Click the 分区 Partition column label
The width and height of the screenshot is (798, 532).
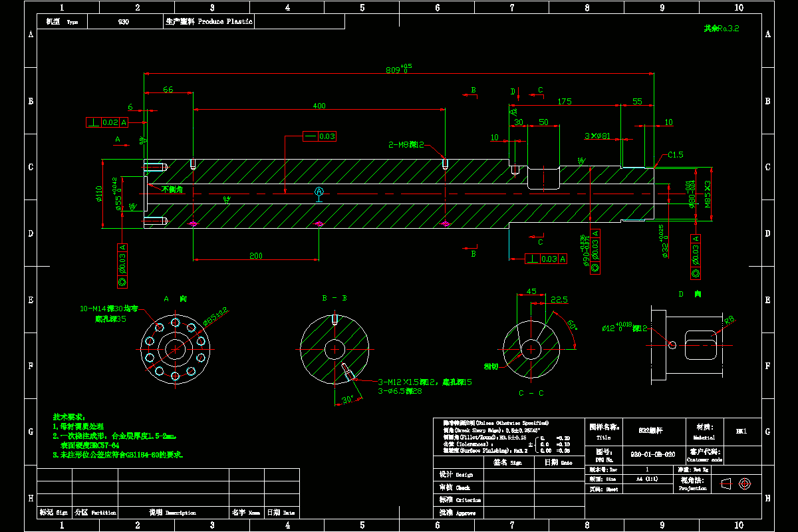tap(96, 512)
